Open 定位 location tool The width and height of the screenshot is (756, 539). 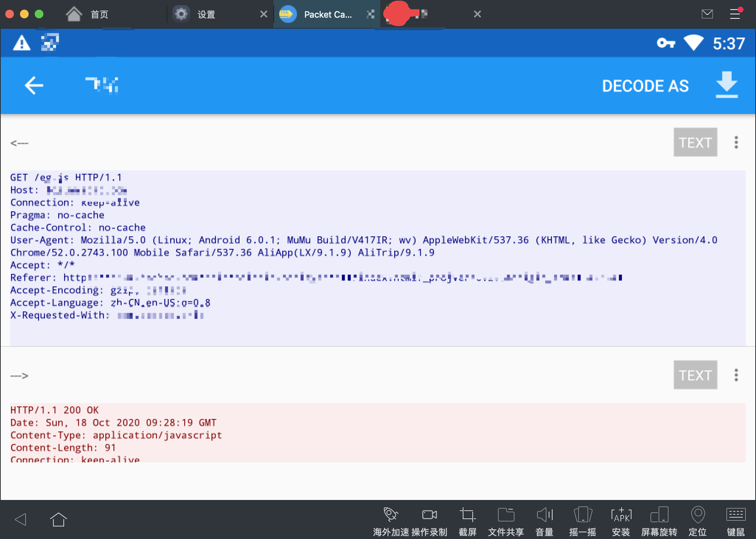pos(698,522)
